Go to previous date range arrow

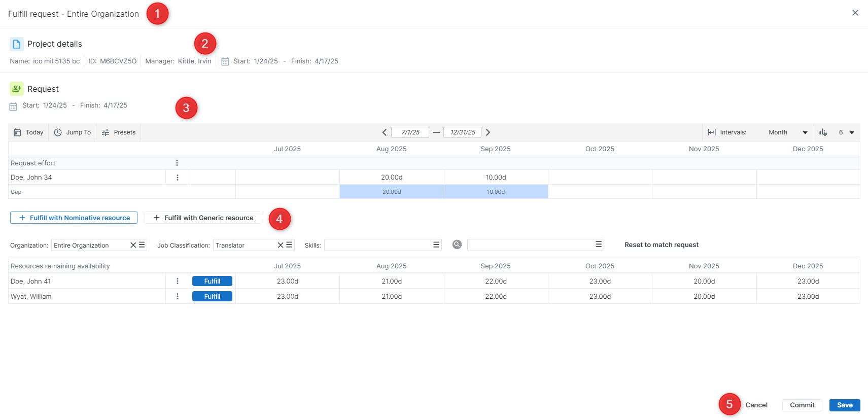click(x=385, y=132)
